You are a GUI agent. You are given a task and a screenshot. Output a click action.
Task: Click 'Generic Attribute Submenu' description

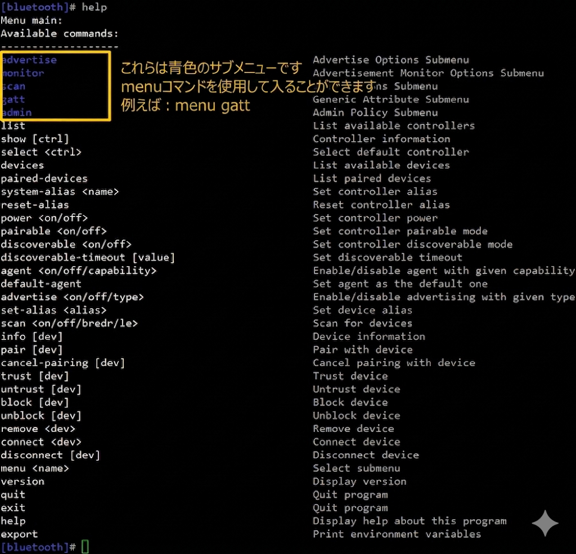(391, 100)
